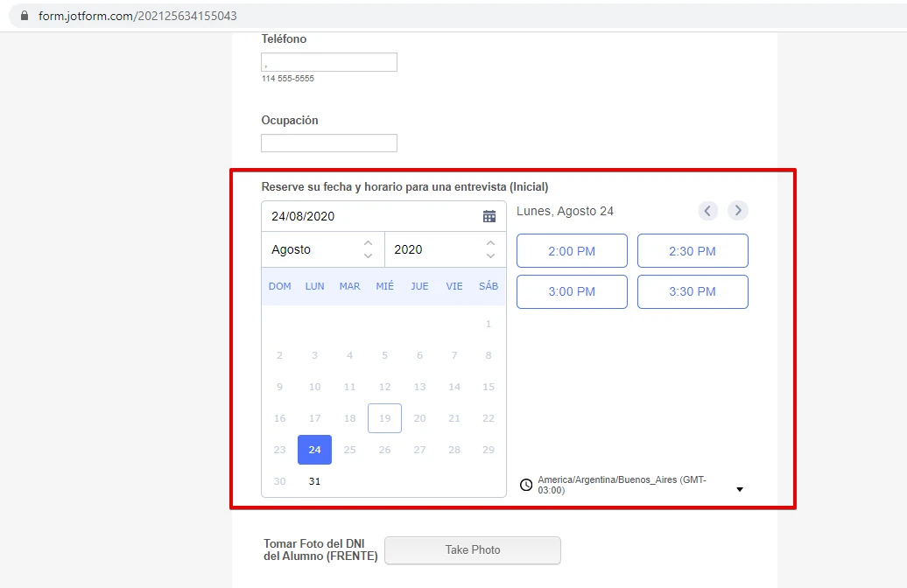
Task: Select the highlighted date 19 on the calendar
Action: point(384,418)
